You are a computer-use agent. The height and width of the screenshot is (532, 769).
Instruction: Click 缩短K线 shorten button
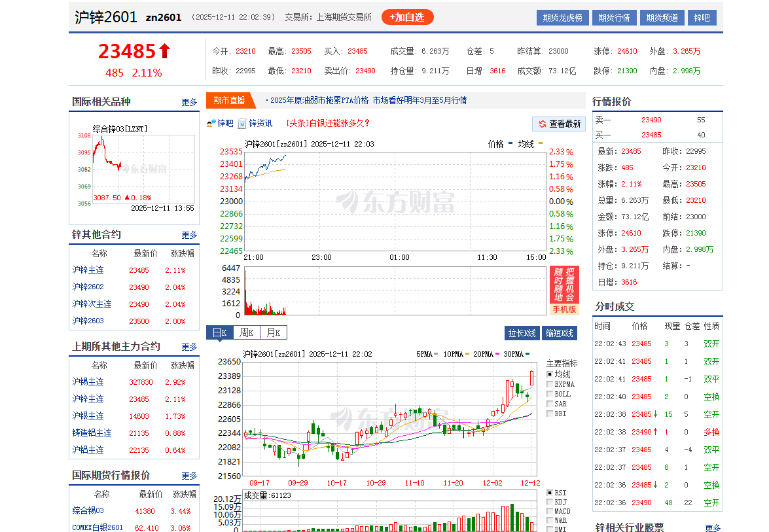(x=560, y=333)
